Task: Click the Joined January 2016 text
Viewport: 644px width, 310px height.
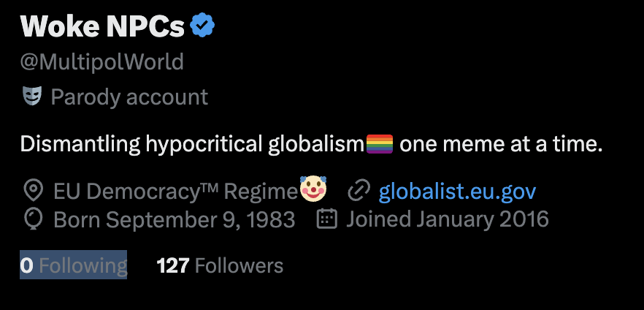Action: [448, 219]
